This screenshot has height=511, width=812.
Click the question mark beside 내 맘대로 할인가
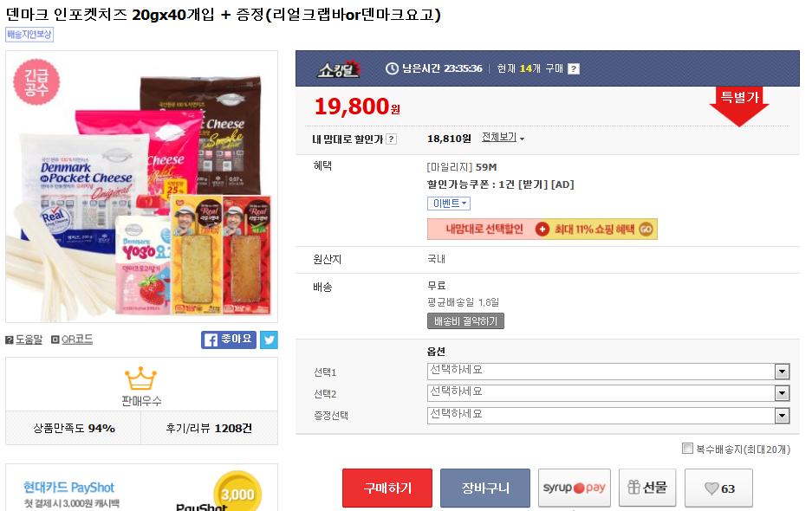[392, 139]
